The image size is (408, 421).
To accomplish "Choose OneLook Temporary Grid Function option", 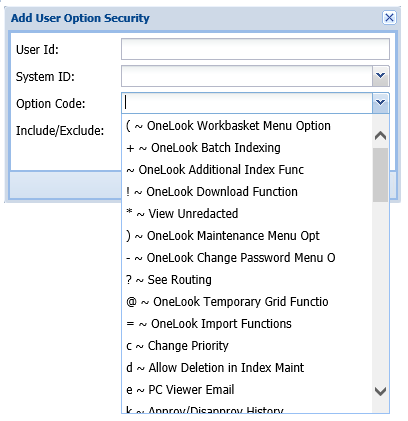I will pyautogui.click(x=247, y=302).
